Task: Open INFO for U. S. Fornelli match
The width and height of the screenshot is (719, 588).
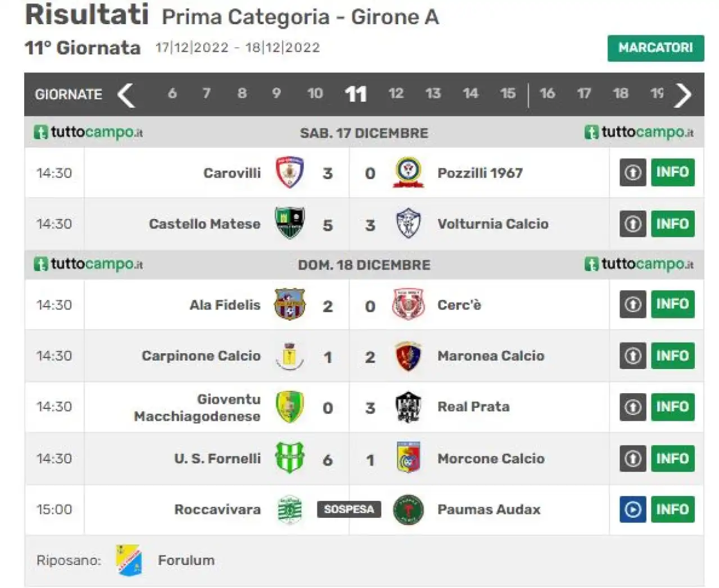Action: [672, 458]
